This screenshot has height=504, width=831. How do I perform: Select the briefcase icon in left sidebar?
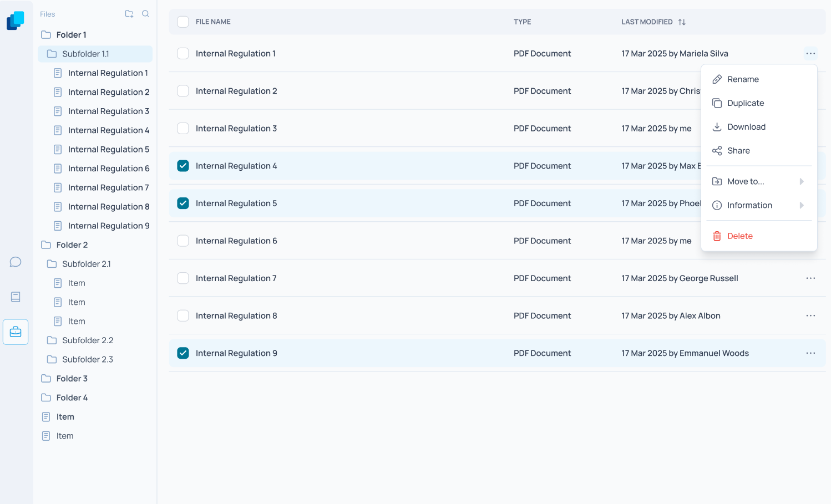(16, 332)
